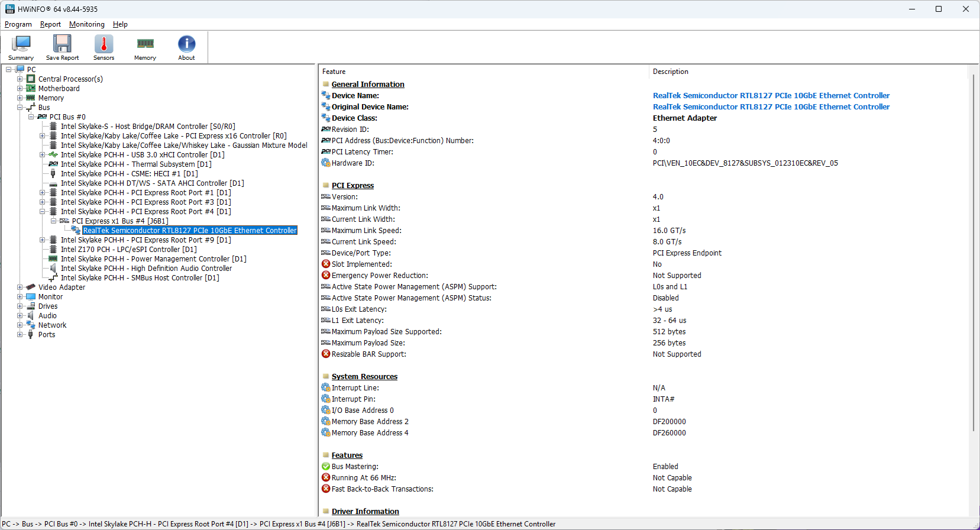The height and width of the screenshot is (530, 980).
Task: Click the System Resources section heading
Action: click(364, 376)
